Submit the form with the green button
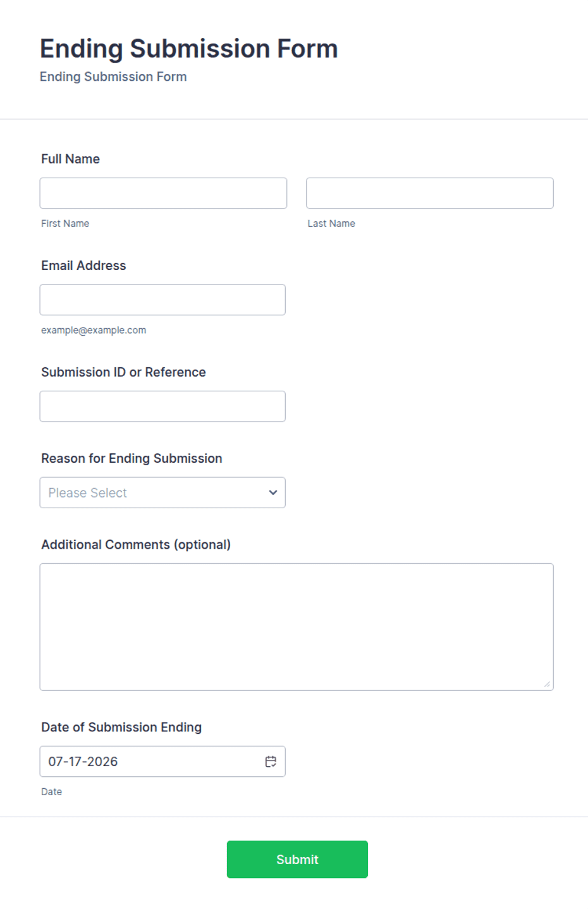This screenshot has height=909, width=588. [297, 859]
